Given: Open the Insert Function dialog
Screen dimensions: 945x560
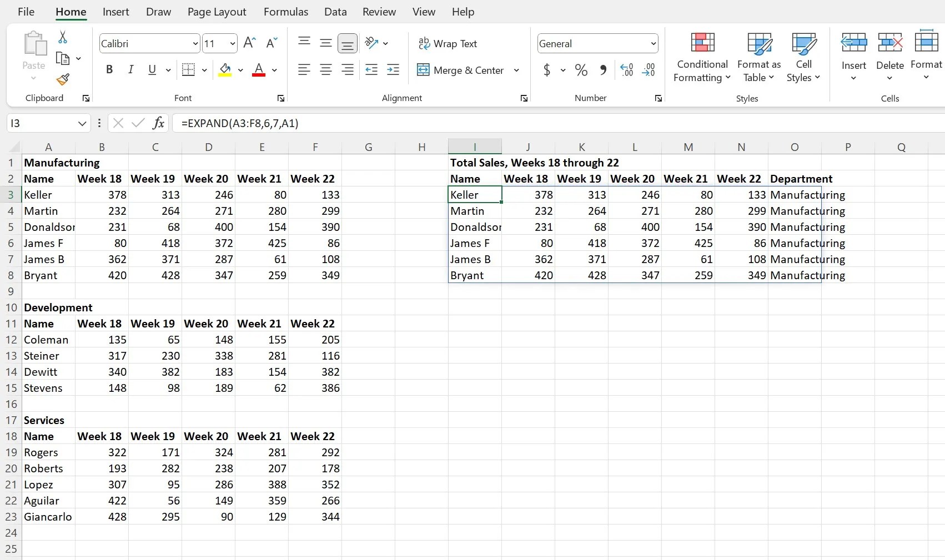Looking at the screenshot, I should 159,123.
